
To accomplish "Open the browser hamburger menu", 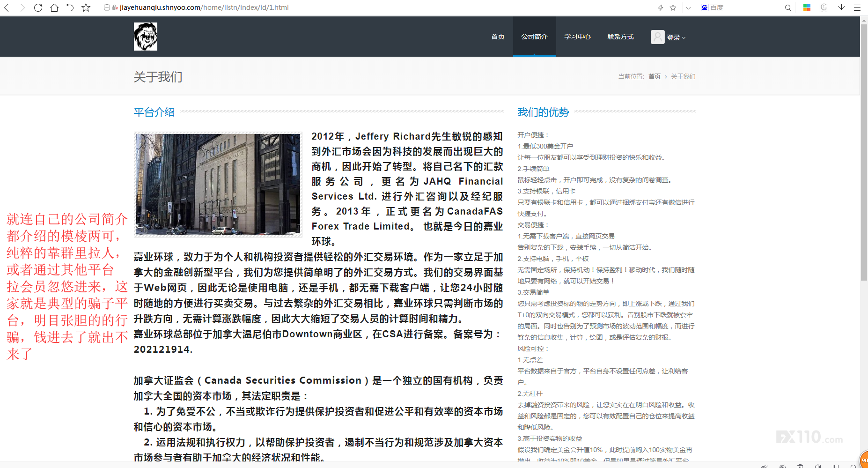I will (857, 7).
